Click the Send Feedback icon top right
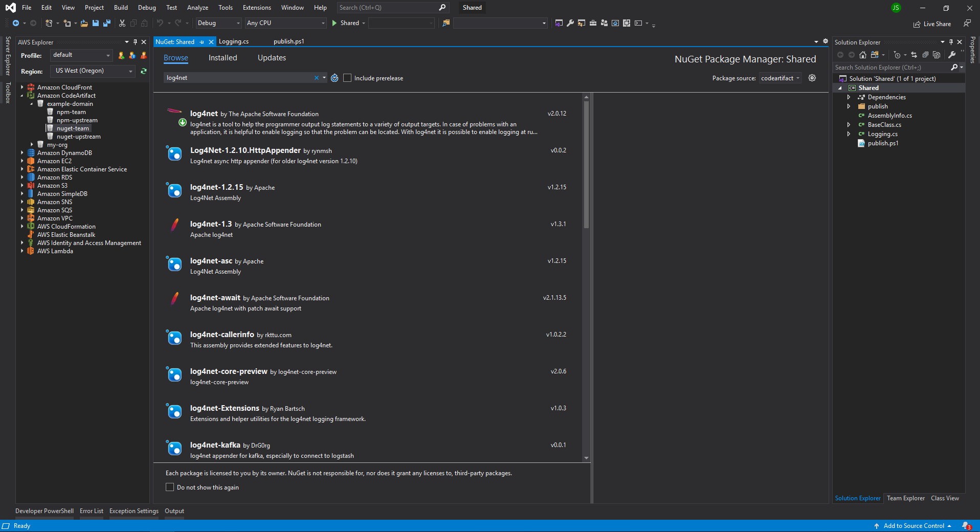This screenshot has height=532, width=980. 967,24
